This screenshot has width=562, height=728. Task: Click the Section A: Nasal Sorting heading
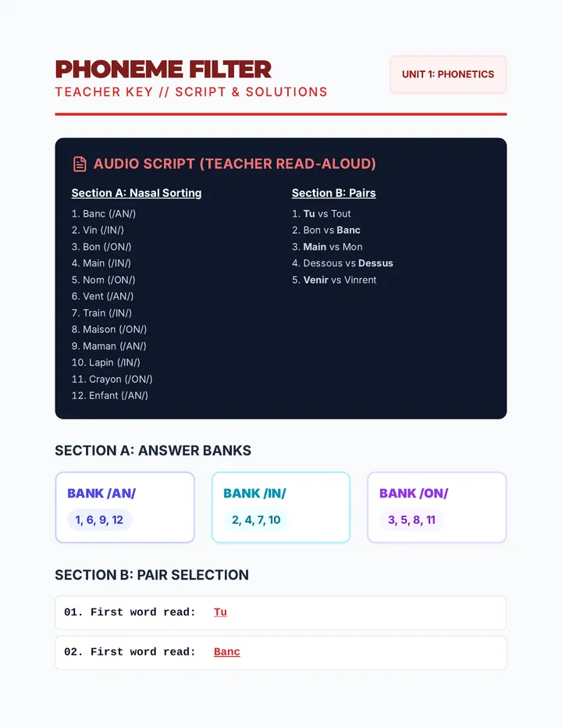point(137,193)
